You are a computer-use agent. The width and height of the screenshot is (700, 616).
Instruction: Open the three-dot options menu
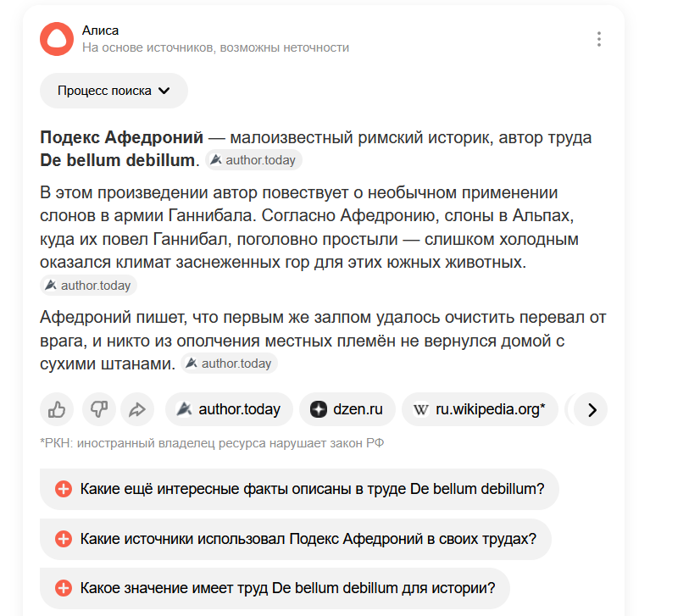pos(599,39)
